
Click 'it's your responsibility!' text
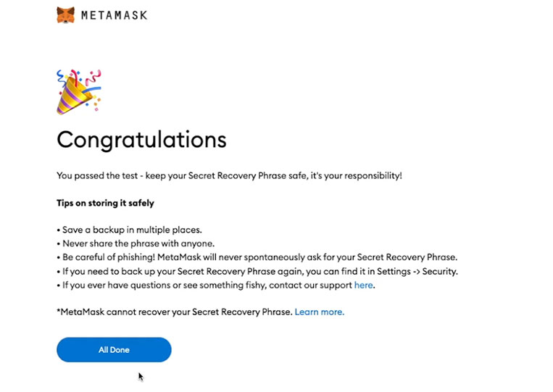[356, 175]
